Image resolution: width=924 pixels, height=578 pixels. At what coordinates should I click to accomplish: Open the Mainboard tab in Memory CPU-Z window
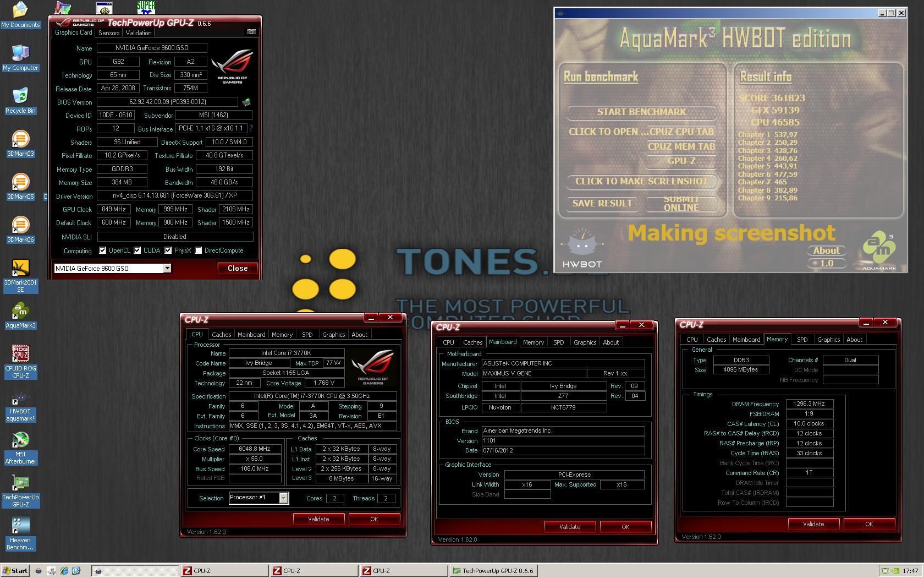(x=746, y=340)
